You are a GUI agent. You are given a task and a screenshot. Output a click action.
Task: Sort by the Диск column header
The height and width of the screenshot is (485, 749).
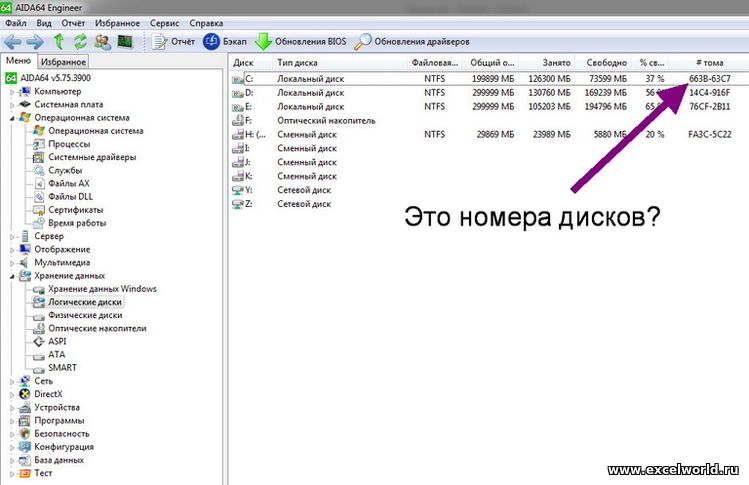coord(243,63)
